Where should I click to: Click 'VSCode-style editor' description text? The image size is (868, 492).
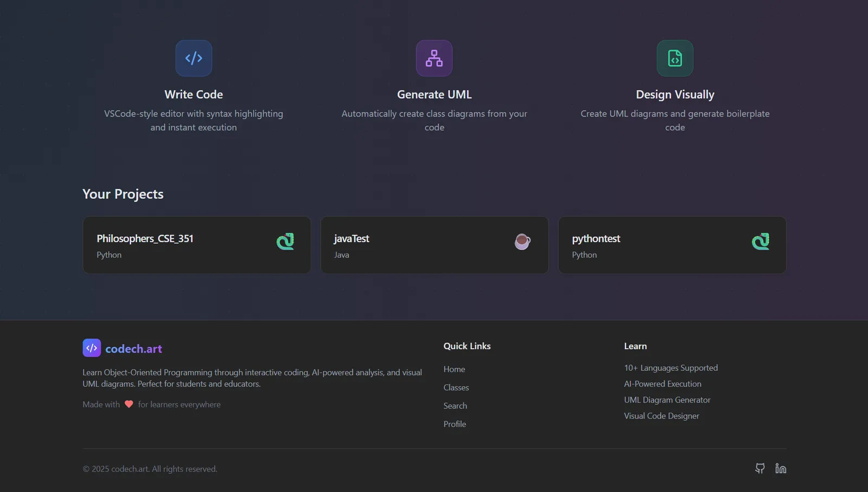(194, 121)
